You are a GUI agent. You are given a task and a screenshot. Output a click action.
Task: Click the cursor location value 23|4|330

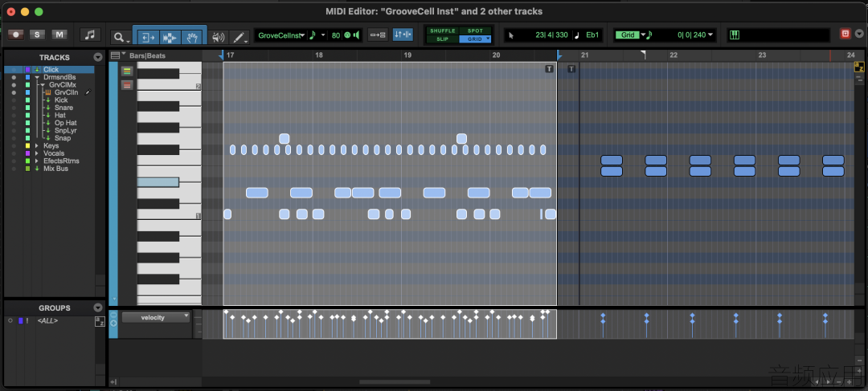click(x=551, y=35)
